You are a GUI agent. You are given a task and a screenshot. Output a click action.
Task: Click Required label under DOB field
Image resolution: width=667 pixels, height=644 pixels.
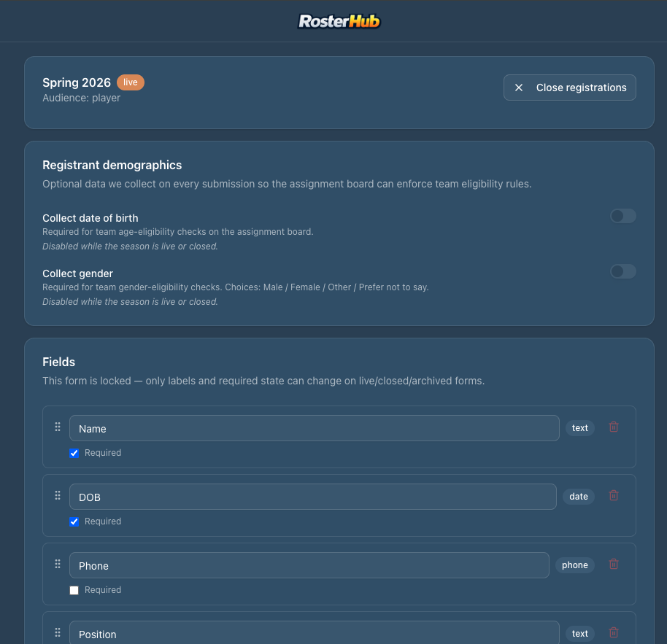coord(103,521)
